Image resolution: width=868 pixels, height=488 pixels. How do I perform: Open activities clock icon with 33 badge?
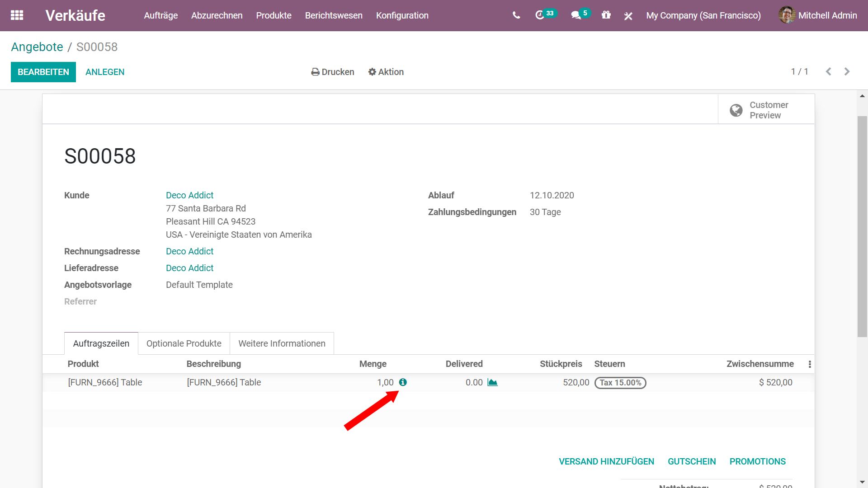coord(540,15)
